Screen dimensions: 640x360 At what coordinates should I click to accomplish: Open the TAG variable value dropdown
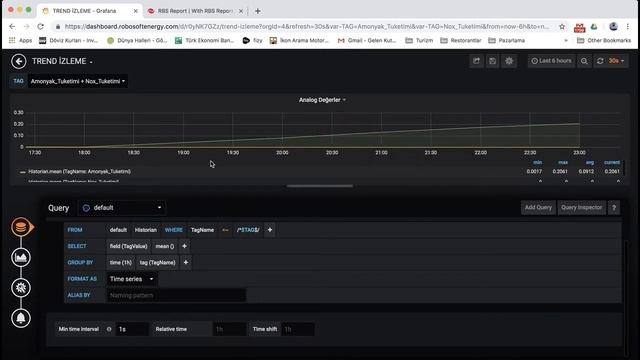78,81
